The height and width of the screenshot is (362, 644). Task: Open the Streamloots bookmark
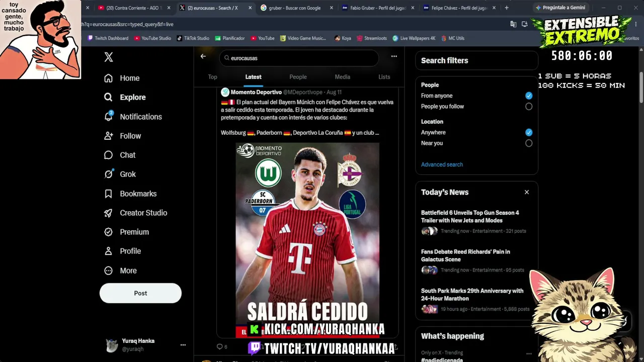coord(372,38)
